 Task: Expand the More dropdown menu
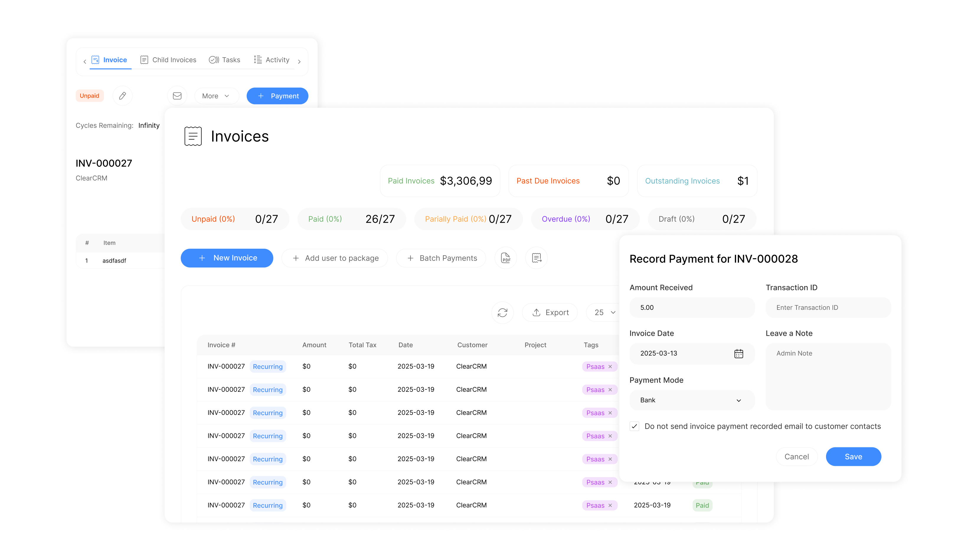point(216,96)
